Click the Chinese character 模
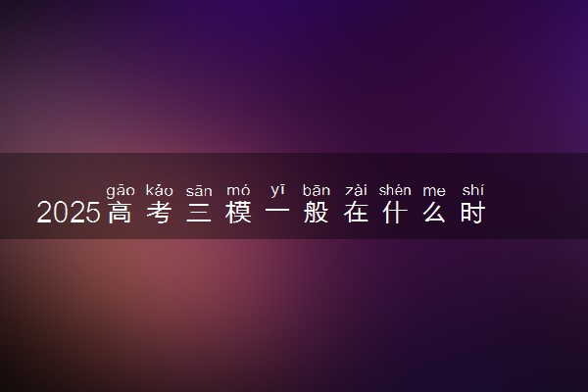 pos(238,213)
